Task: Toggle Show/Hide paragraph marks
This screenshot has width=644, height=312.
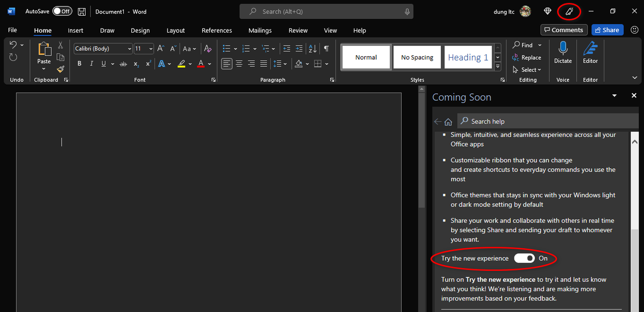Action: tap(327, 49)
